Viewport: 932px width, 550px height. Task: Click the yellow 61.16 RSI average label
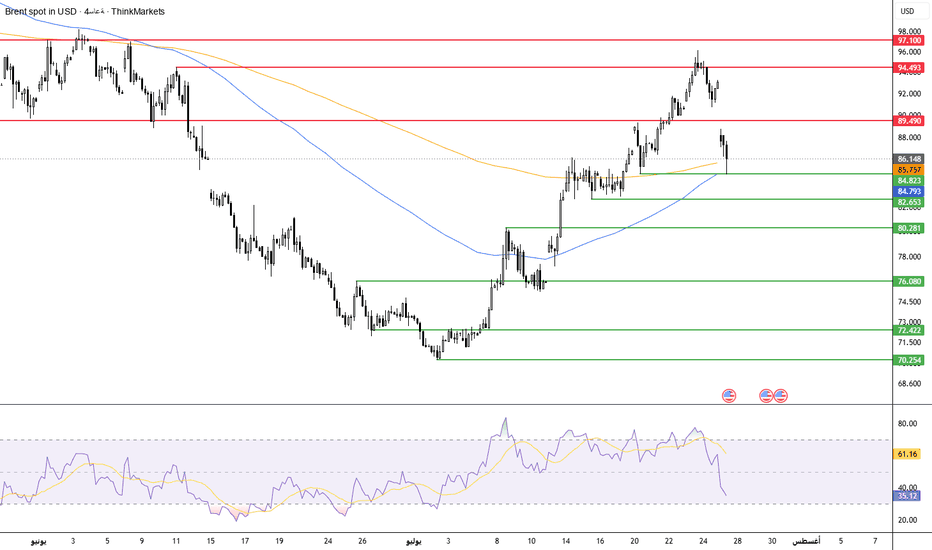907,454
